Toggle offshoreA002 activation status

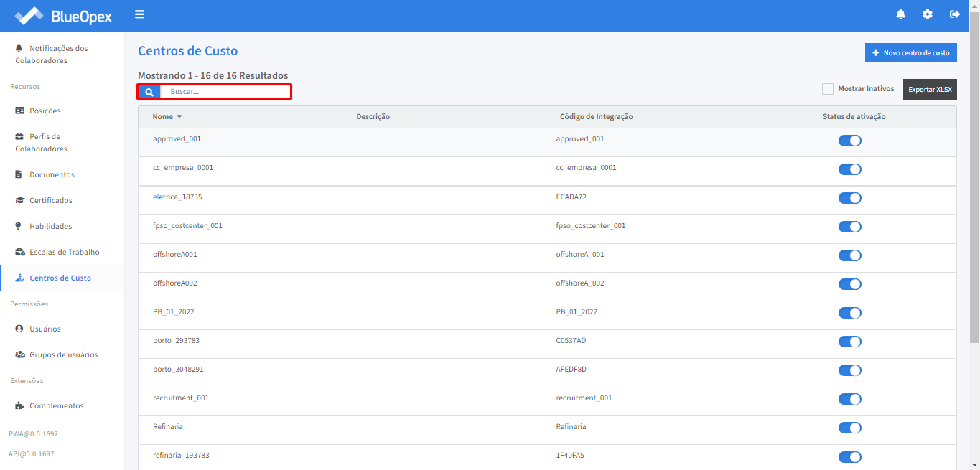pyautogui.click(x=850, y=284)
